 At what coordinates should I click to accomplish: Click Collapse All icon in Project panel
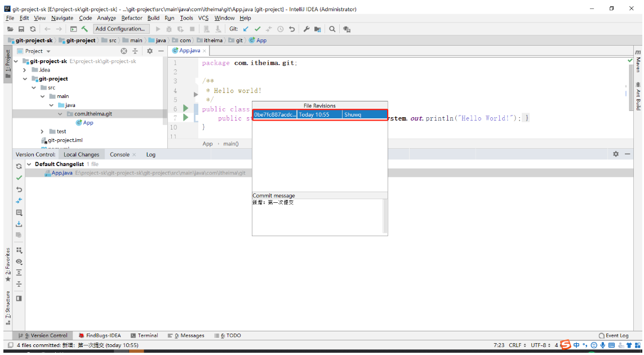(x=135, y=51)
